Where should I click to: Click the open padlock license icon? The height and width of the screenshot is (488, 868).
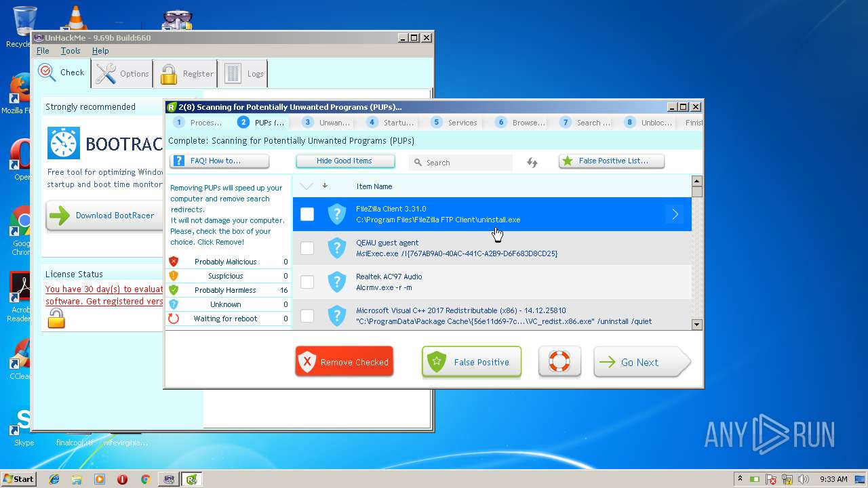(x=56, y=318)
